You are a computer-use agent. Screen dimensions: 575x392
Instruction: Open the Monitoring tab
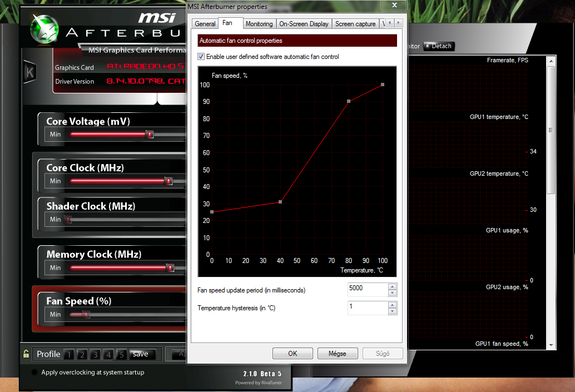259,24
